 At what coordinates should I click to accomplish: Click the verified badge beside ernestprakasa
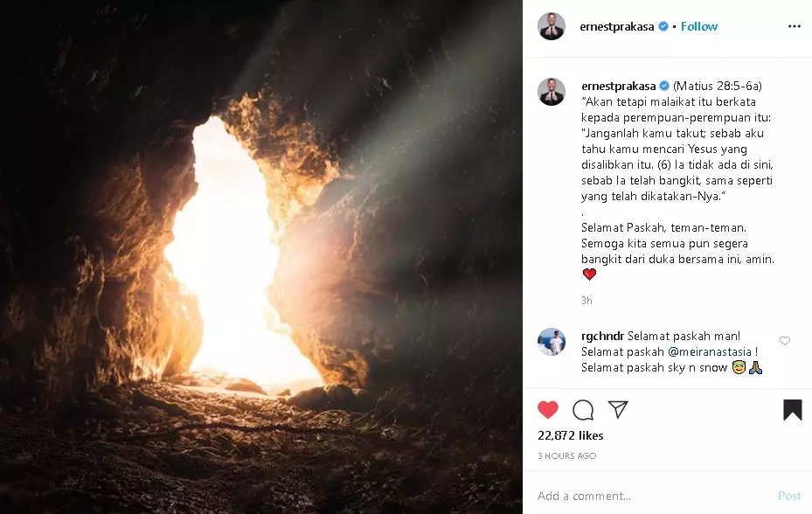pyautogui.click(x=663, y=26)
